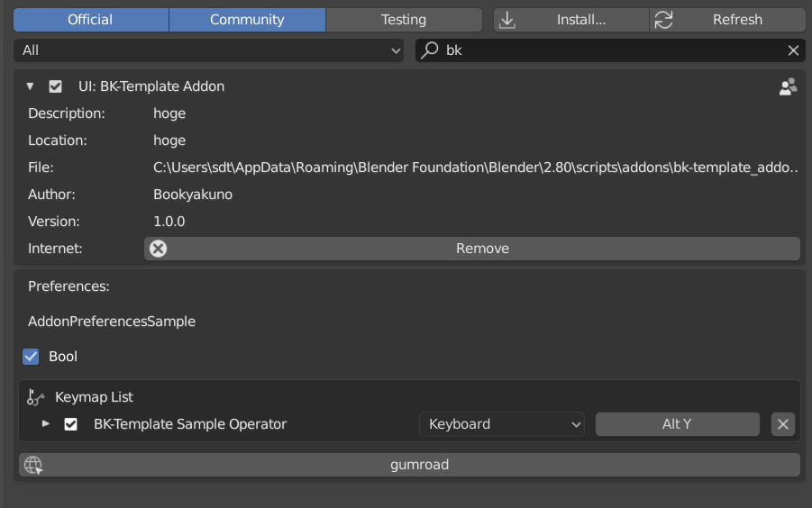812x508 pixels.
Task: Toggle the Bool checkbox
Action: click(x=32, y=357)
